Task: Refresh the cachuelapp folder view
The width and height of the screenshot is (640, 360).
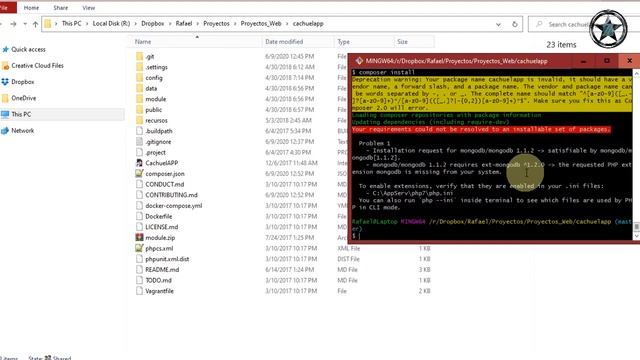Action: pyautogui.click(x=514, y=24)
